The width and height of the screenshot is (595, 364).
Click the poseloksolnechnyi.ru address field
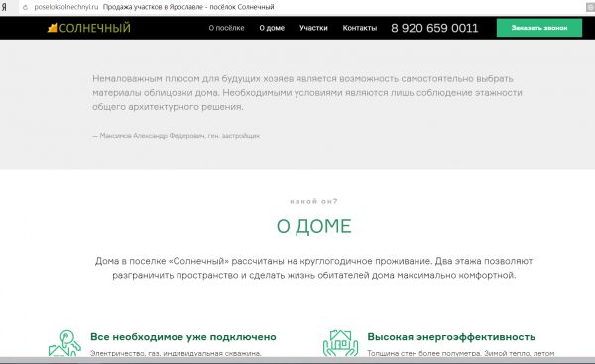[66, 7]
